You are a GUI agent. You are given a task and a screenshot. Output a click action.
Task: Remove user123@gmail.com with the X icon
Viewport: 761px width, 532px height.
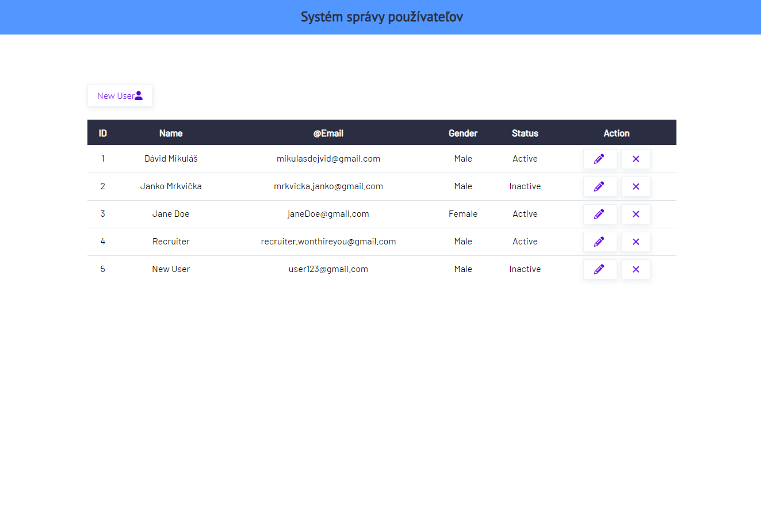click(x=636, y=269)
